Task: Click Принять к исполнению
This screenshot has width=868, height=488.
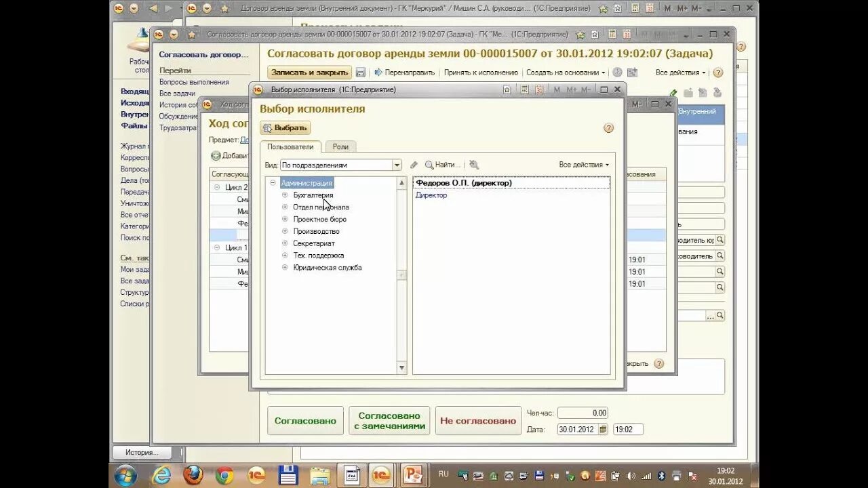Action: click(481, 73)
